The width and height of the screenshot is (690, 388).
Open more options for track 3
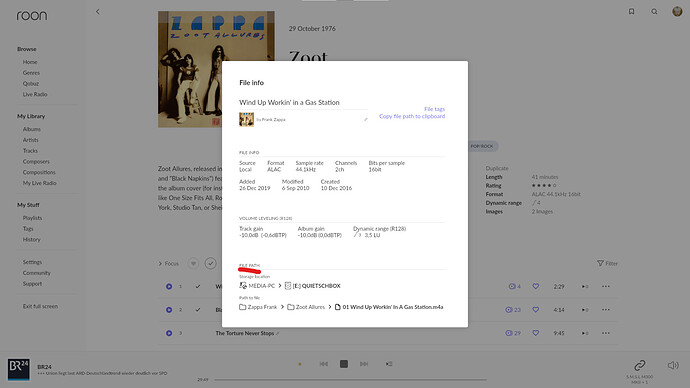point(606,333)
